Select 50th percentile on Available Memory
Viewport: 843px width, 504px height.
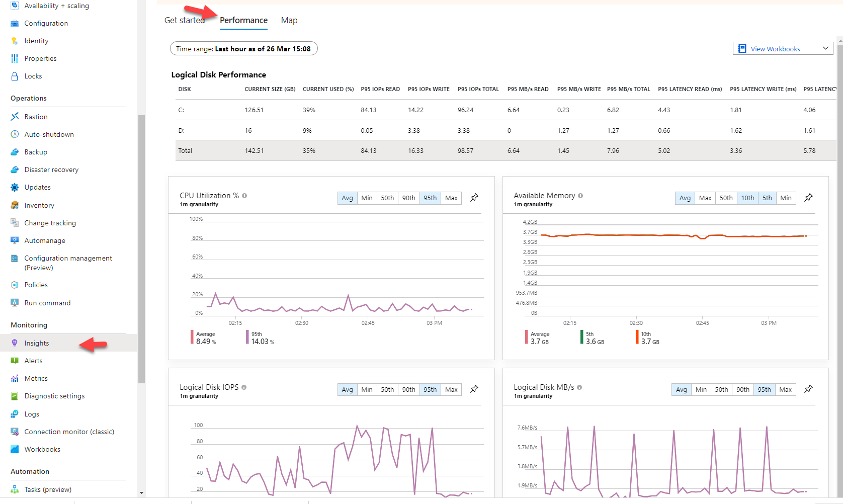click(726, 198)
